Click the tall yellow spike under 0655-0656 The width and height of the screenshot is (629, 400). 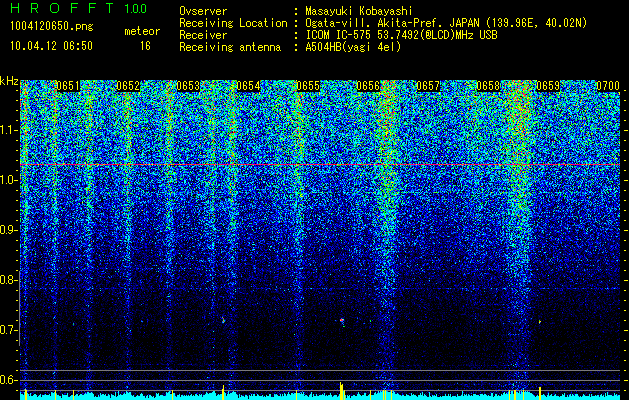point(341,391)
